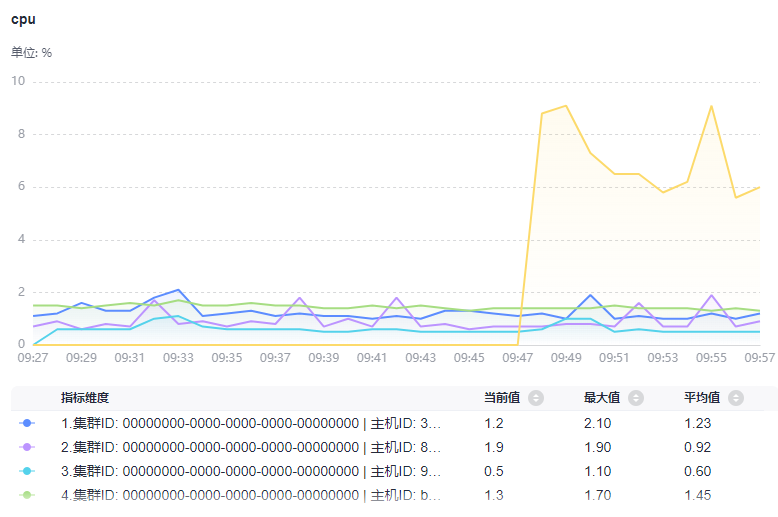This screenshot has height=517, width=778.
Task: Click maximum value 1.70 in row 4
Action: tap(597, 495)
